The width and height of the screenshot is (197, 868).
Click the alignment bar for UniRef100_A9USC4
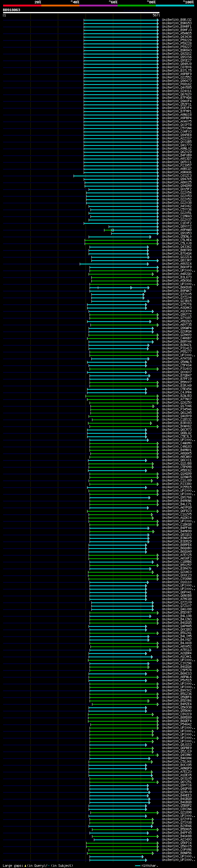click(114, 264)
